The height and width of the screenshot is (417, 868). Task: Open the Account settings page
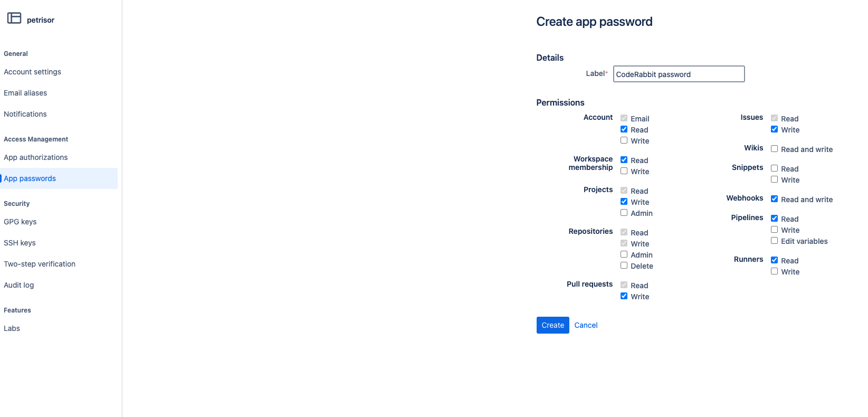pos(32,72)
